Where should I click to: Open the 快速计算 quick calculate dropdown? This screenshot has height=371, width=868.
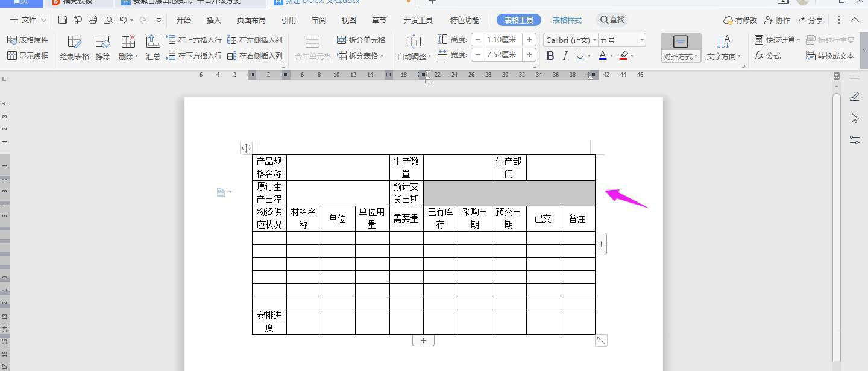point(778,40)
